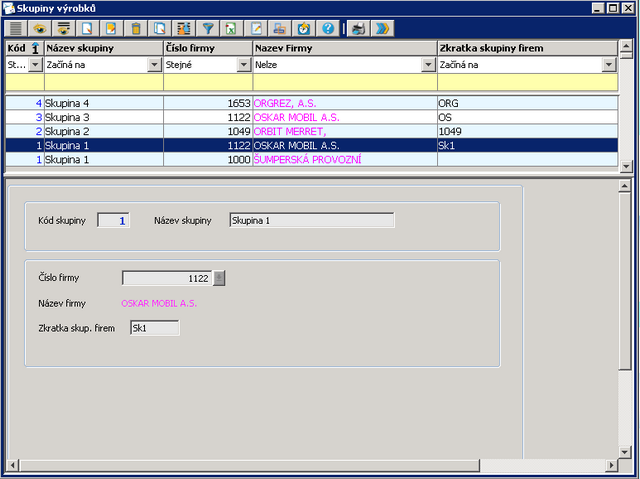Open filter dropdown under Název skupiny
This screenshot has width=640, height=479.
click(x=154, y=64)
